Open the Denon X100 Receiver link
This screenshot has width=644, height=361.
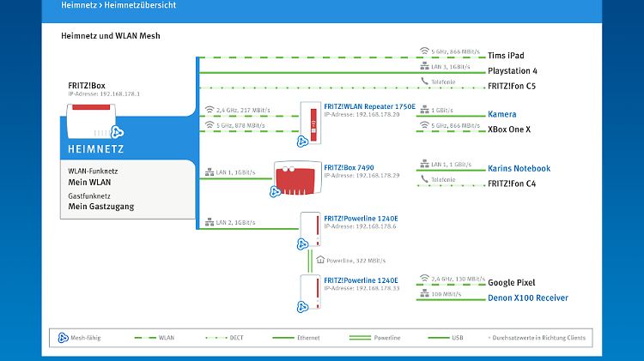pyautogui.click(x=528, y=298)
